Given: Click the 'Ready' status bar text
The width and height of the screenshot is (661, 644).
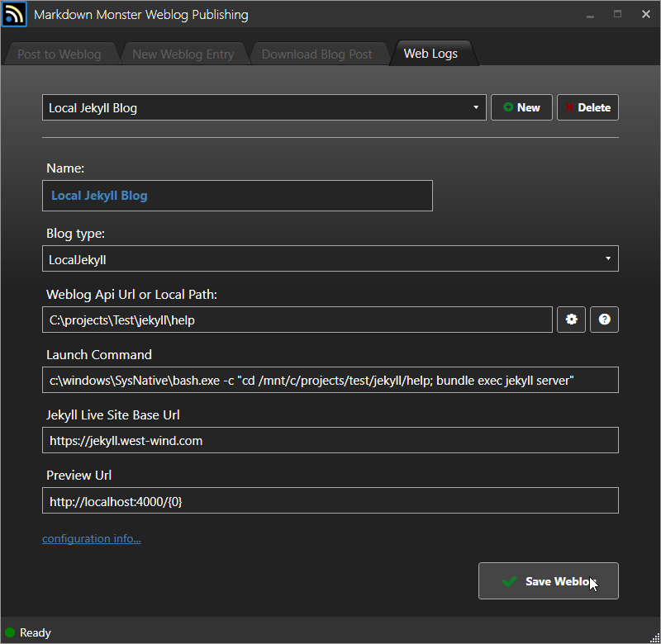Looking at the screenshot, I should pyautogui.click(x=36, y=632).
